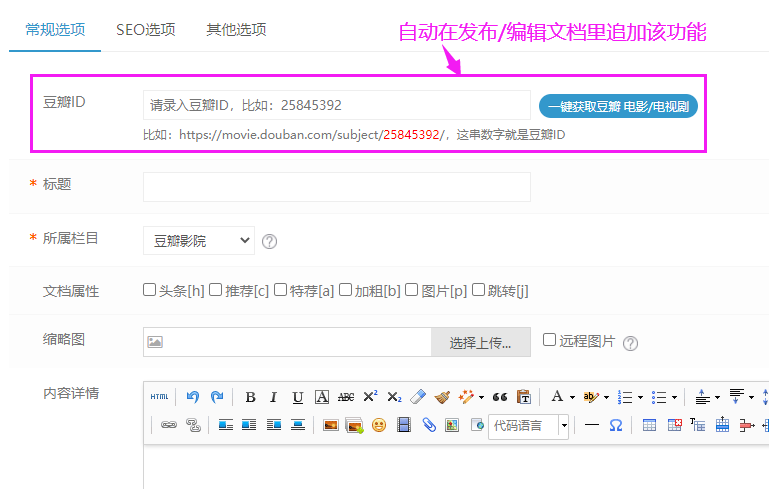Apply highlight background color icon
769x489 pixels.
pyautogui.click(x=590, y=397)
